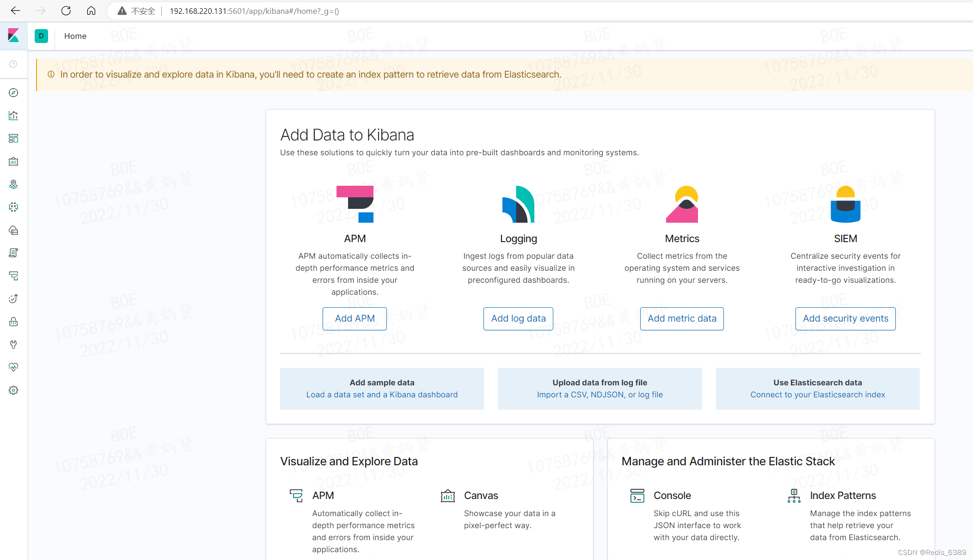Open Import a CSV, NDJSON, or log file
973x560 pixels.
click(x=600, y=395)
